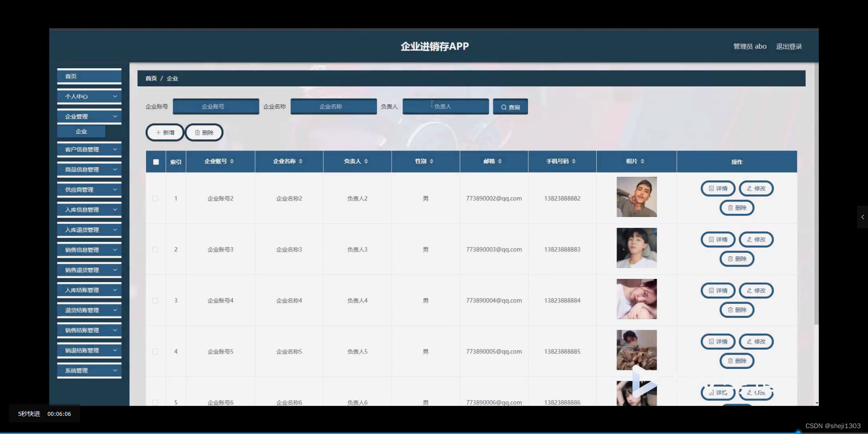
Task: Click 退出登录 in the top bar
Action: 789,46
